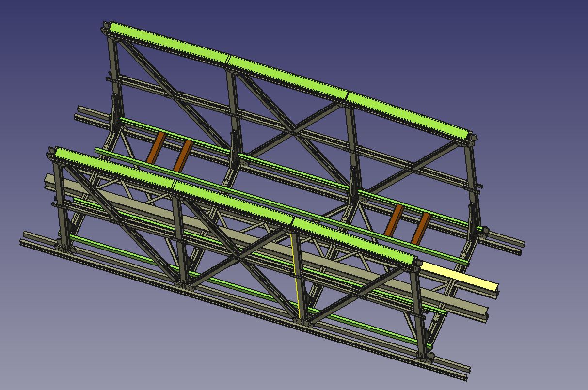Select the rightmost orange cross brace
This screenshot has height=390, width=588.
click(421, 229)
